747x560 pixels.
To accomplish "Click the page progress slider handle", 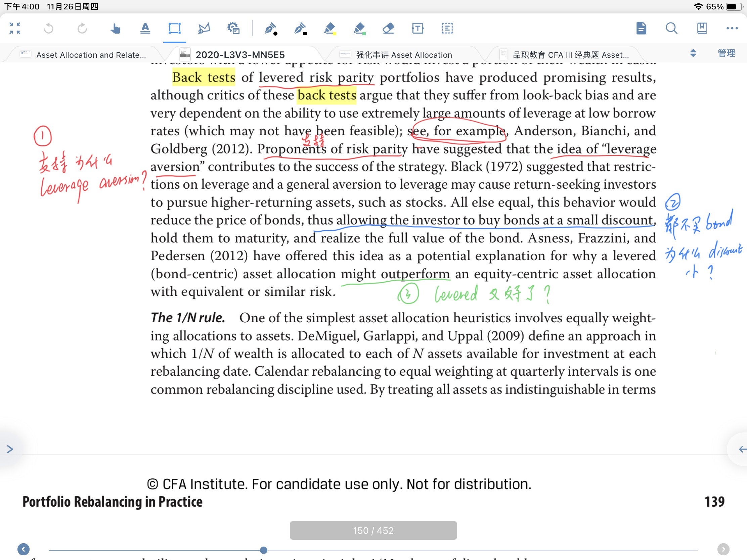I will pos(264,550).
